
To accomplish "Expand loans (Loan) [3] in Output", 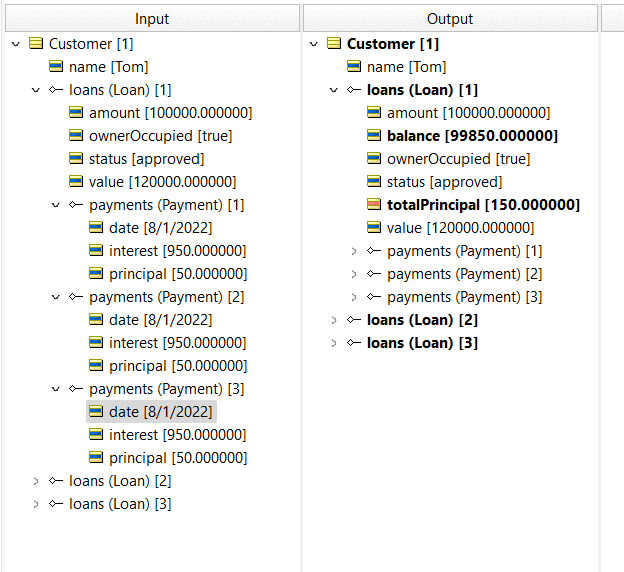I will [x=334, y=343].
